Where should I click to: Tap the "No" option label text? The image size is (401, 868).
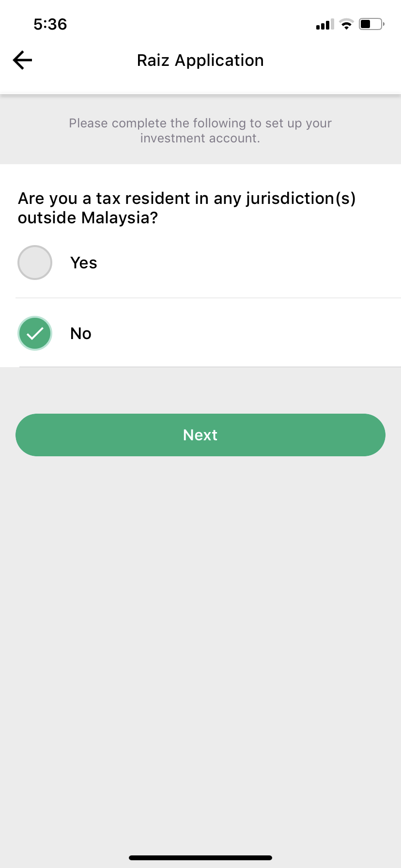click(x=81, y=334)
